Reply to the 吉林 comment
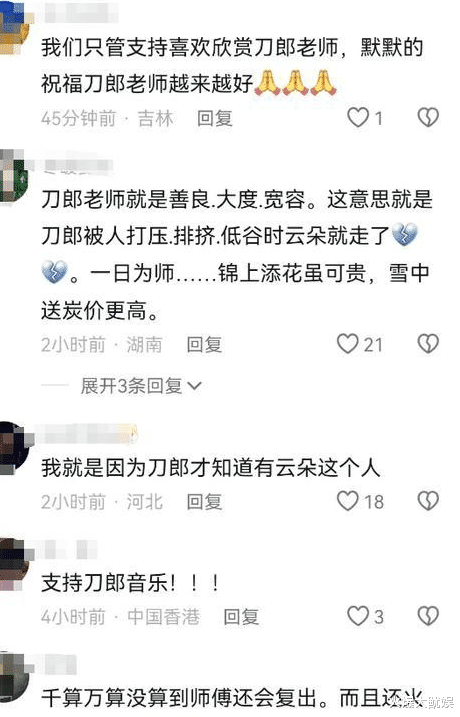This screenshot has height=717, width=460. (215, 118)
